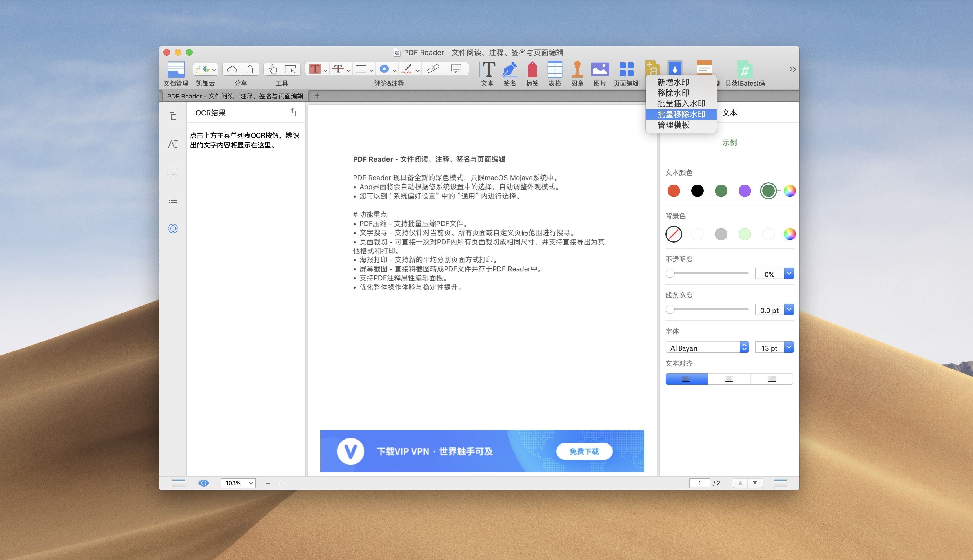Open the zoom percentage dropdown
Image resolution: width=973 pixels, height=560 pixels.
point(237,483)
